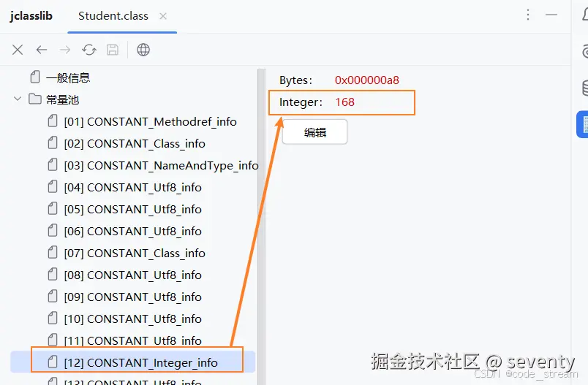Select [01] CONSTANT_Methodref_info entry
588x385 pixels.
tap(151, 122)
